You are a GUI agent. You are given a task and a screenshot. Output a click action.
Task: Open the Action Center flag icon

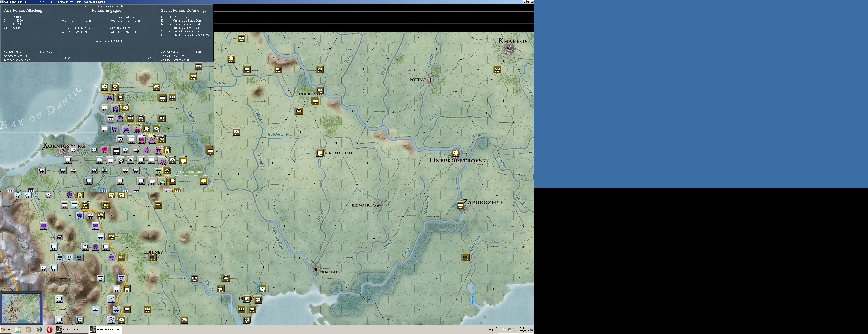[505, 330]
